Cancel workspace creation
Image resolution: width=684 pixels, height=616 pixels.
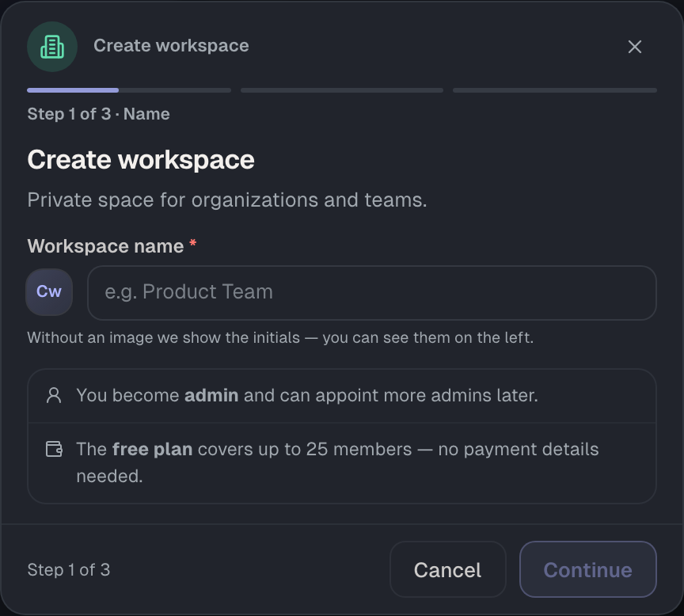(x=448, y=569)
